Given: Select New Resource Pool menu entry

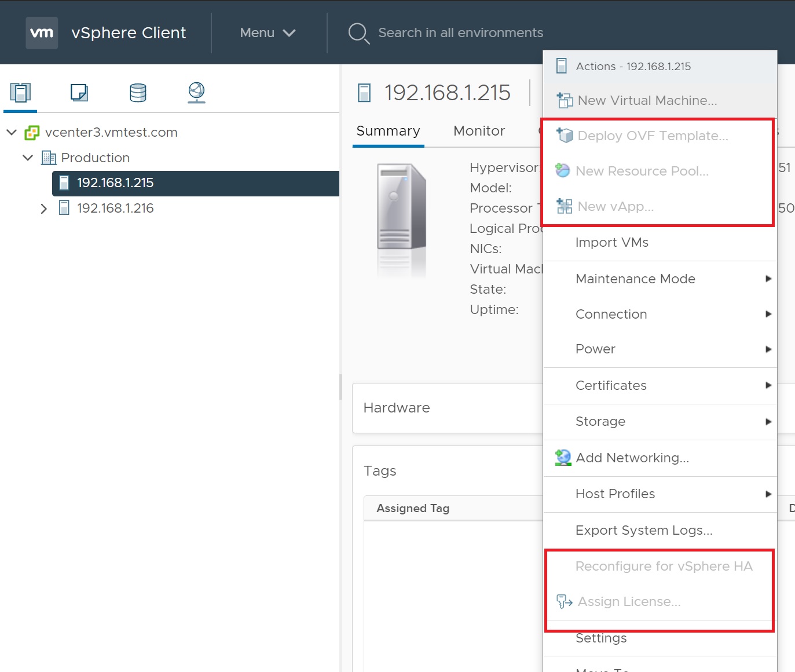Looking at the screenshot, I should pyautogui.click(x=660, y=171).
